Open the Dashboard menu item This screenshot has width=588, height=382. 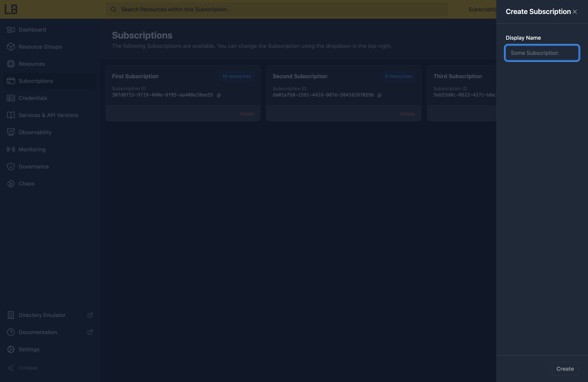tap(50, 30)
